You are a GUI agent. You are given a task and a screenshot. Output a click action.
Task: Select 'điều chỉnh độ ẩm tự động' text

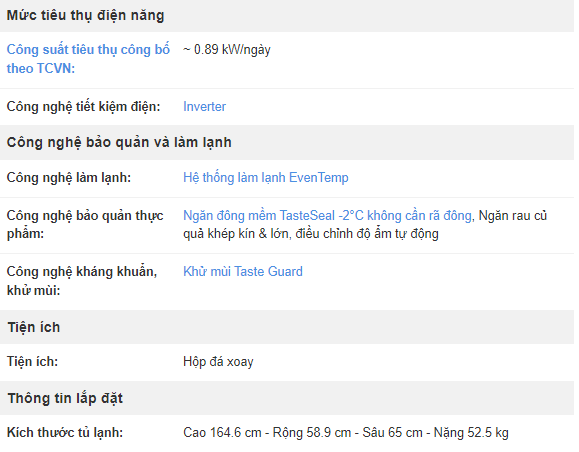(367, 234)
